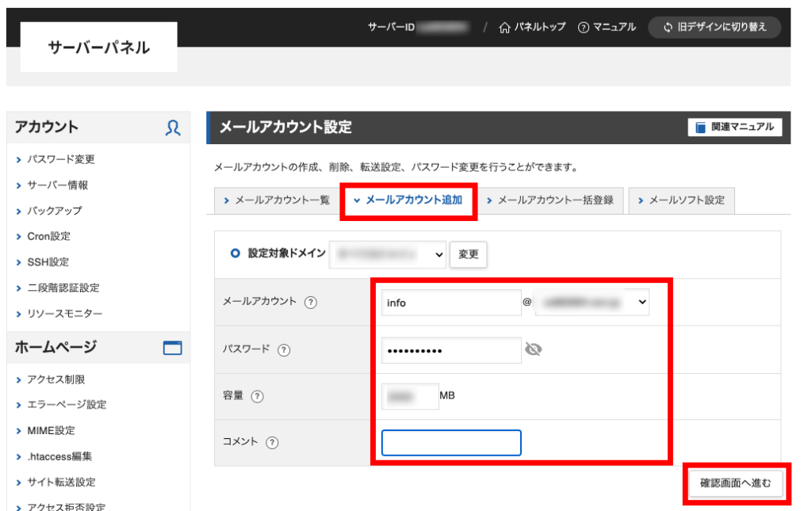Open サイト転送設定 in sidebar
Viewport: 812px width, 511px height.
61,482
